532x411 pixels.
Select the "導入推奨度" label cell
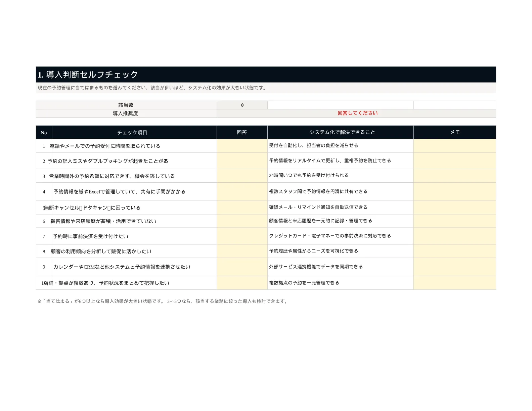click(x=126, y=113)
